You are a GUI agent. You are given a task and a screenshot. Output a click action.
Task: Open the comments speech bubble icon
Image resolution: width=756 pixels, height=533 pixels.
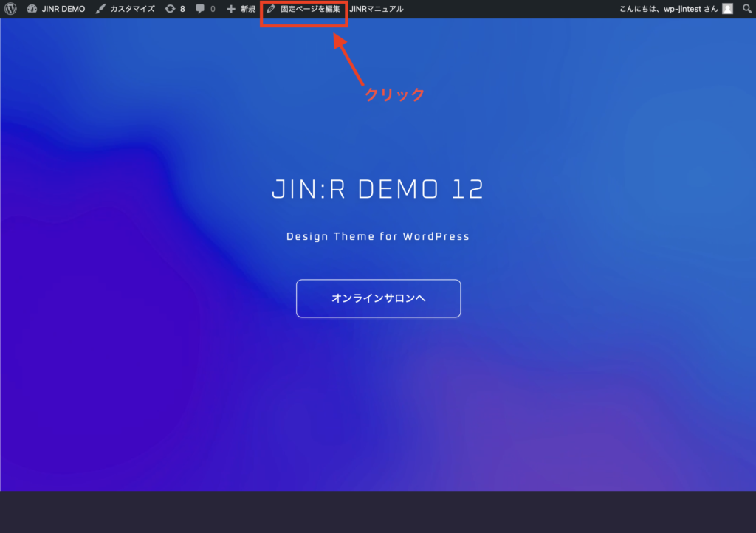[201, 9]
